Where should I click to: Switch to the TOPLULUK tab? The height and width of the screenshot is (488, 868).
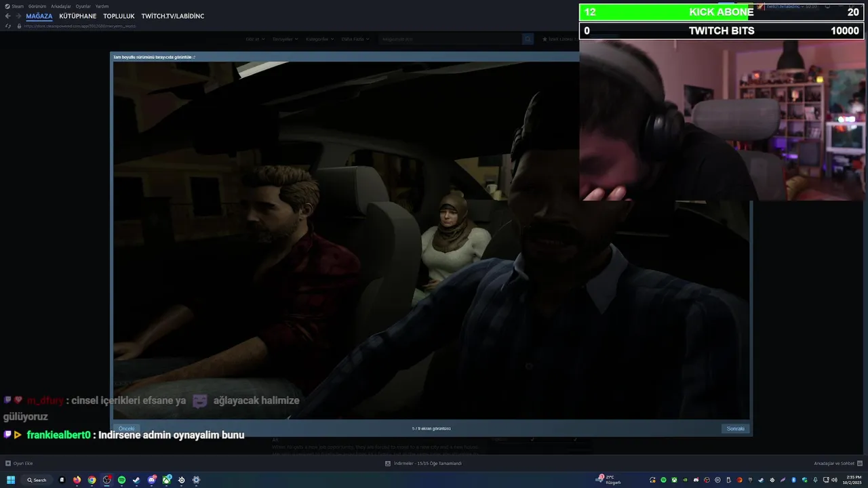coord(119,16)
